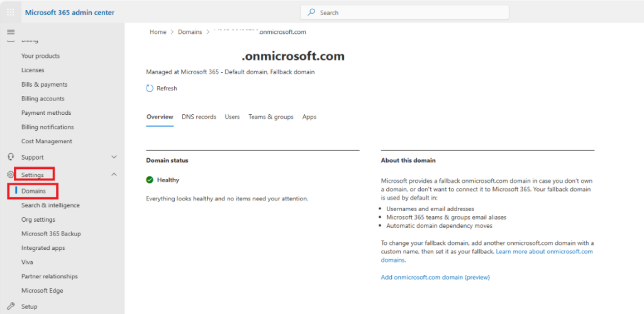Click 'Usernames and email addresses' bullet
644x314 pixels.
430,208
